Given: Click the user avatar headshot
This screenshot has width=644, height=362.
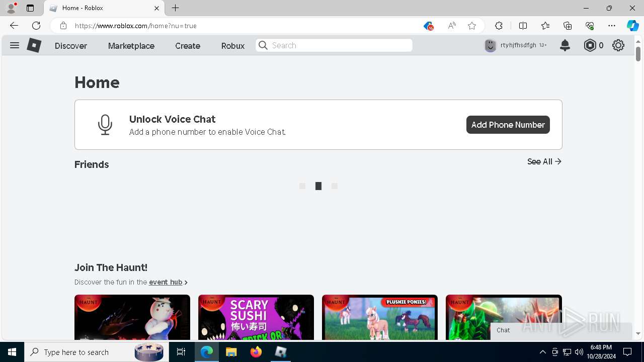Looking at the screenshot, I should coord(490,45).
